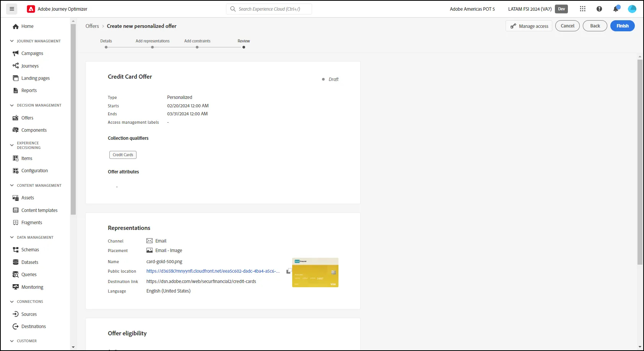The height and width of the screenshot is (351, 644).
Task: Click the Finish button
Action: click(x=622, y=26)
